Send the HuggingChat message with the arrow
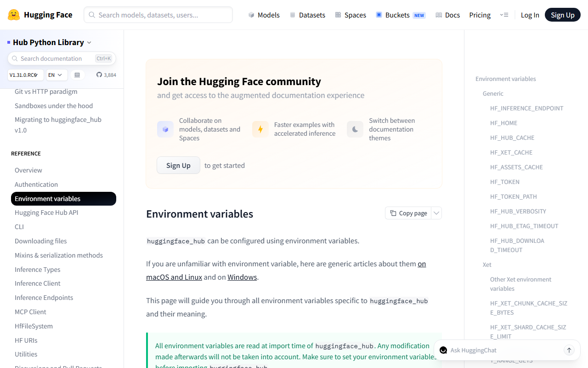 pyautogui.click(x=569, y=350)
